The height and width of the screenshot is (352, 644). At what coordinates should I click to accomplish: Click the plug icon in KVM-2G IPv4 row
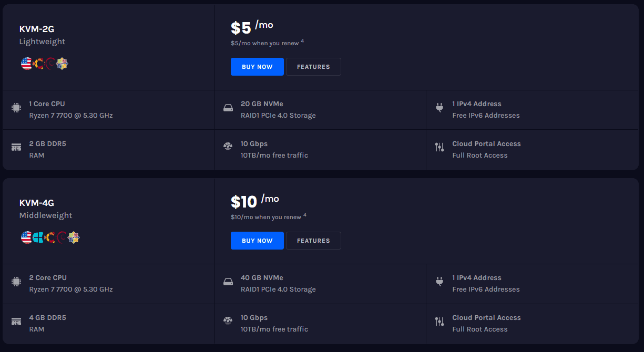(439, 108)
